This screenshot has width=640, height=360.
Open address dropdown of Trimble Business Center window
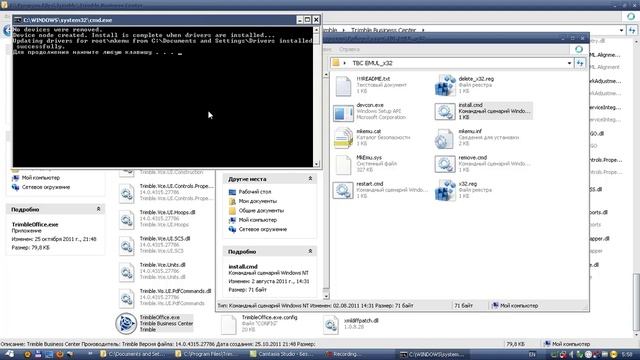621,30
